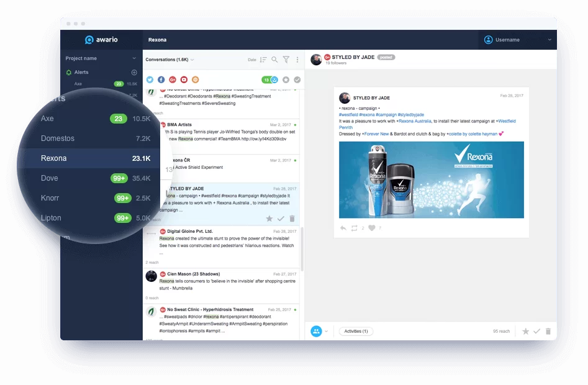Open the Rexona product image

[432, 179]
